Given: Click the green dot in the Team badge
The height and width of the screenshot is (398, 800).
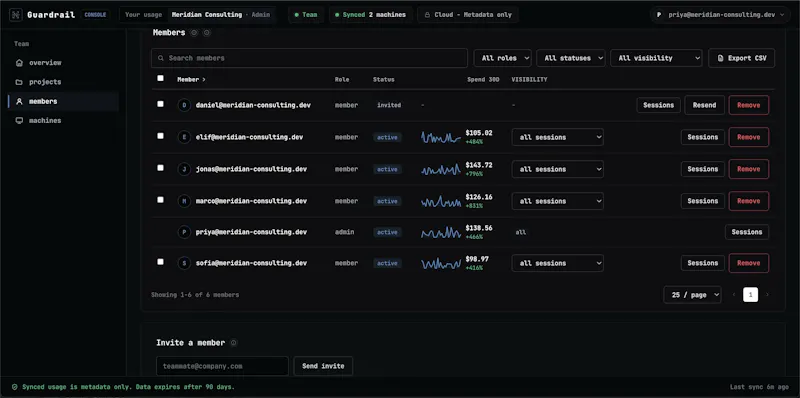Looking at the screenshot, I should [x=296, y=15].
